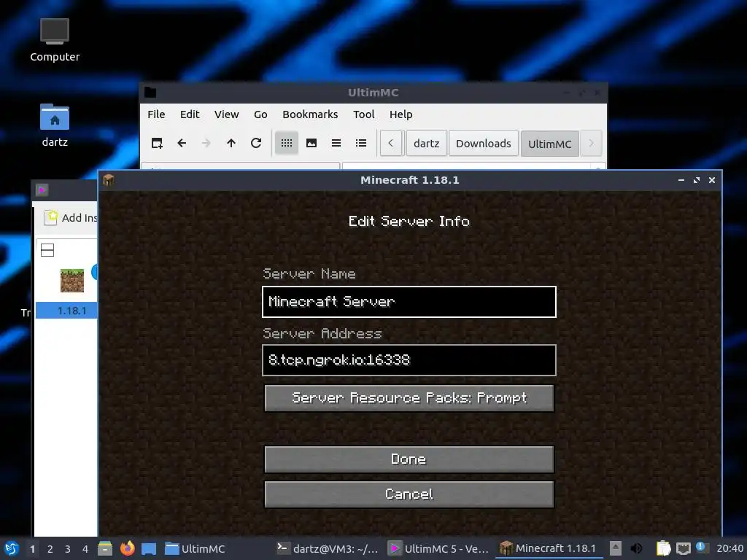Open new tab icon in file manager toolbar
This screenshot has height=560, width=747.
pyautogui.click(x=157, y=143)
